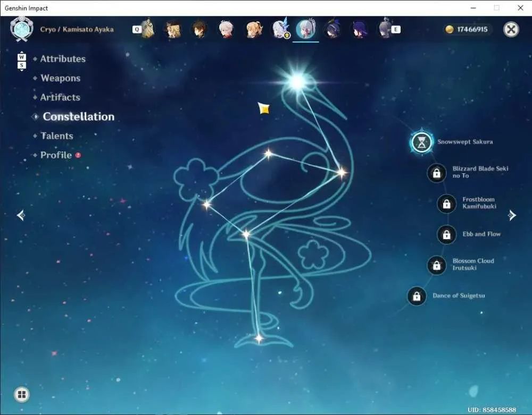Click the Q key hint button
The height and width of the screenshot is (415, 532).
coord(137,29)
